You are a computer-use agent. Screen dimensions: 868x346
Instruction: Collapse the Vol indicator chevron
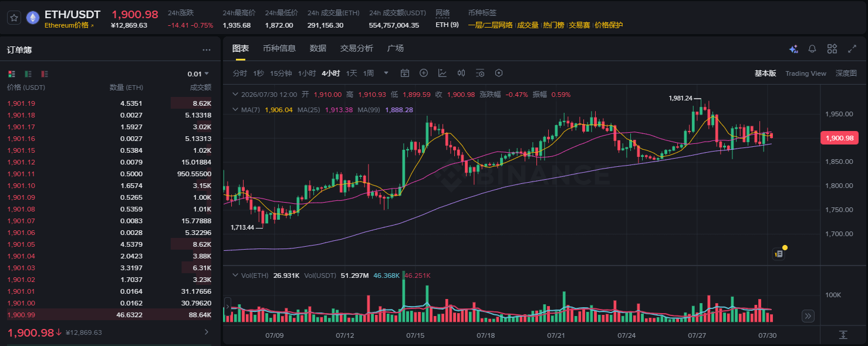click(235, 275)
